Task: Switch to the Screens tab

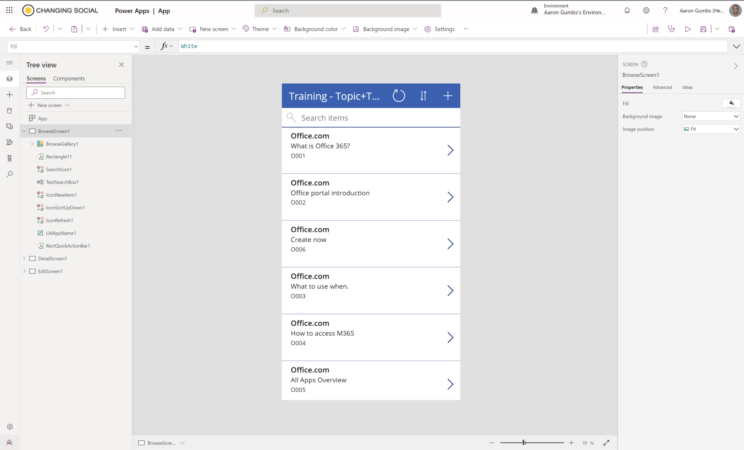Action: click(x=36, y=78)
